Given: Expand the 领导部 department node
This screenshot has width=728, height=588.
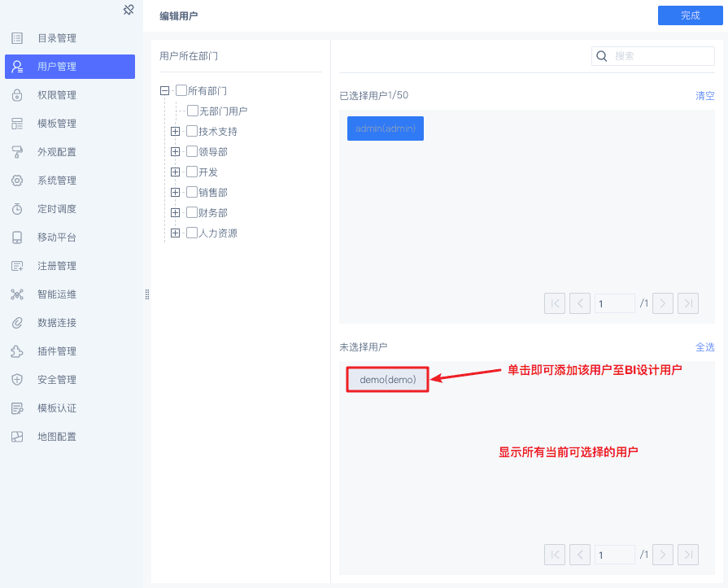Looking at the screenshot, I should (175, 152).
